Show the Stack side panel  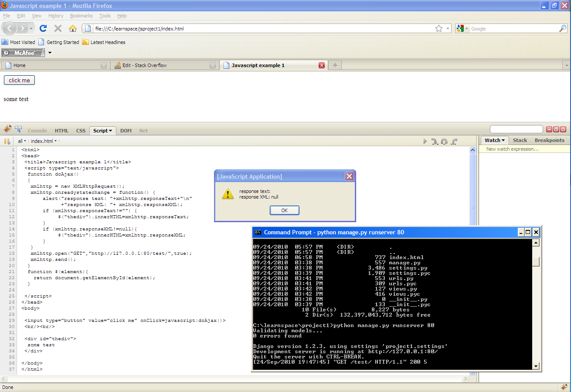point(520,140)
